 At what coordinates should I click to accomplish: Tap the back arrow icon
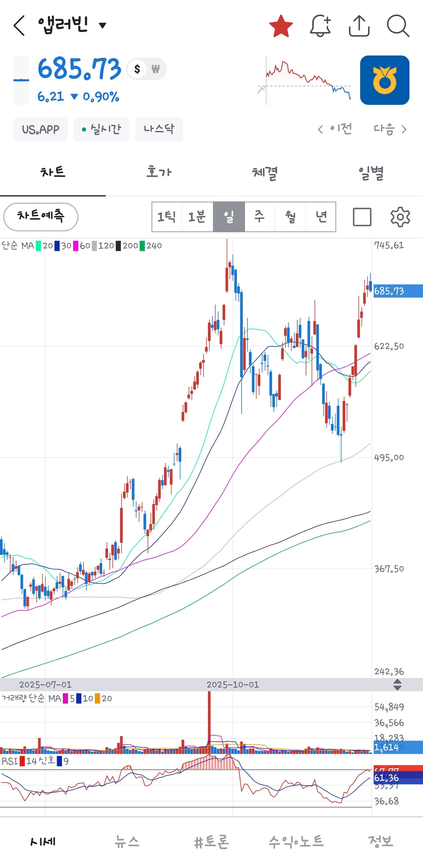(x=19, y=26)
